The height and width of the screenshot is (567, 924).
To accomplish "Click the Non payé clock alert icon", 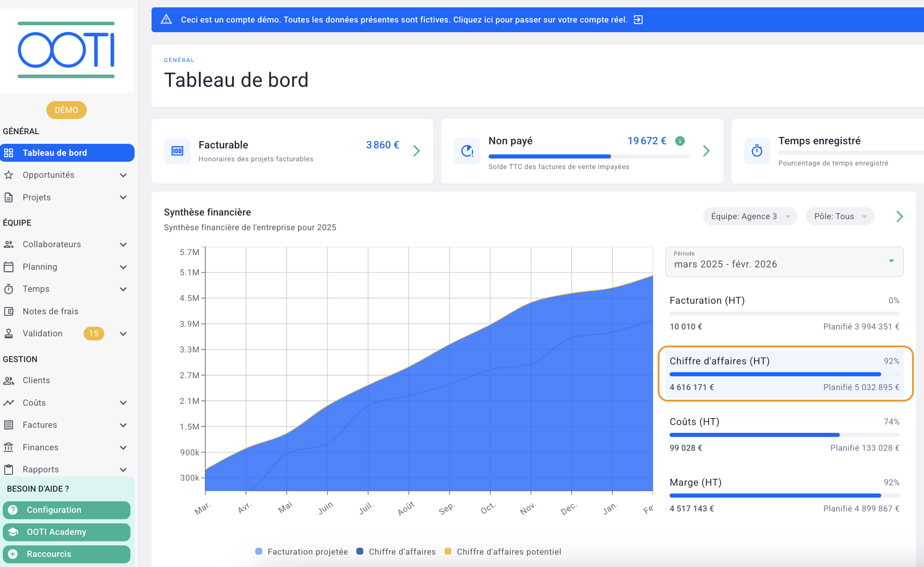I will [467, 151].
